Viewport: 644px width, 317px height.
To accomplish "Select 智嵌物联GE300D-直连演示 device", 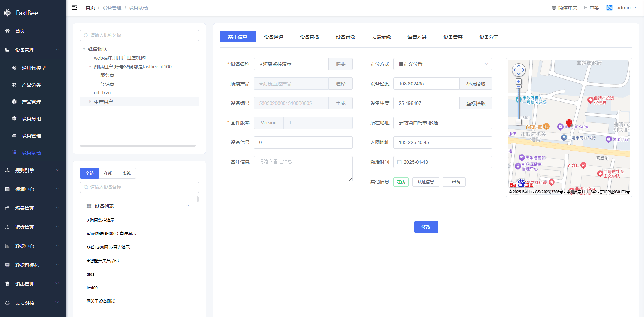I will click(x=111, y=234).
